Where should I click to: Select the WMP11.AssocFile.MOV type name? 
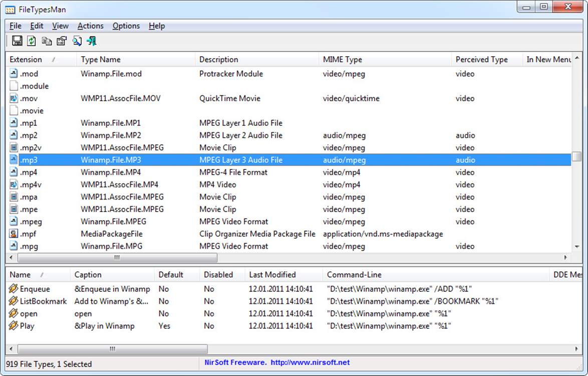(121, 98)
